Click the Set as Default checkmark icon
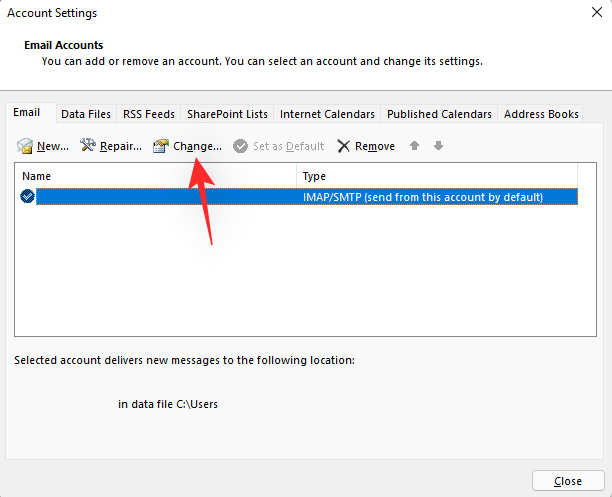 [240, 147]
